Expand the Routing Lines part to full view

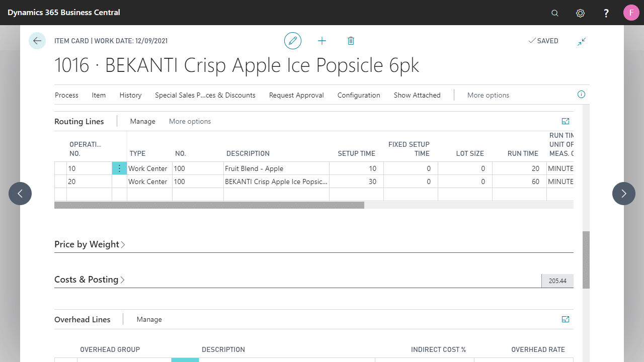(x=566, y=121)
